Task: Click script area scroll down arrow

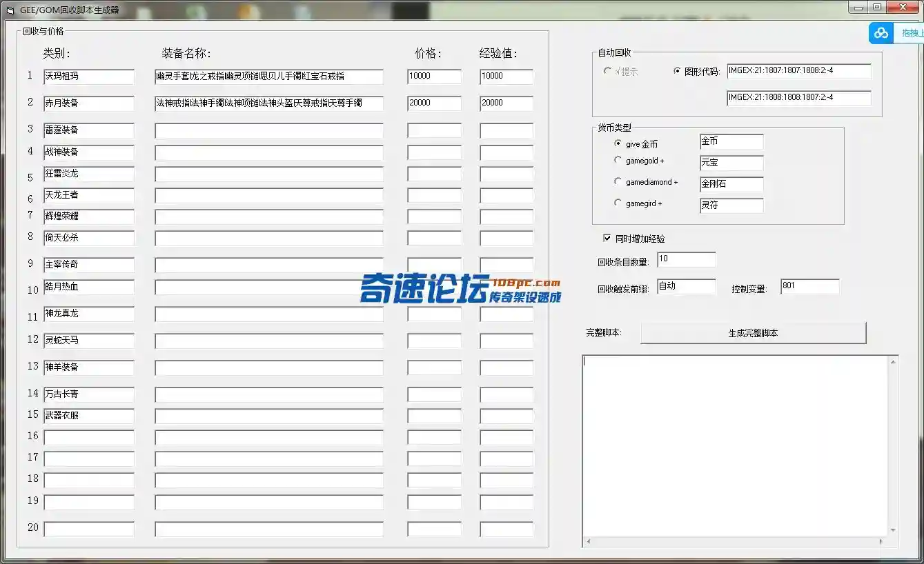Action: pyautogui.click(x=894, y=530)
